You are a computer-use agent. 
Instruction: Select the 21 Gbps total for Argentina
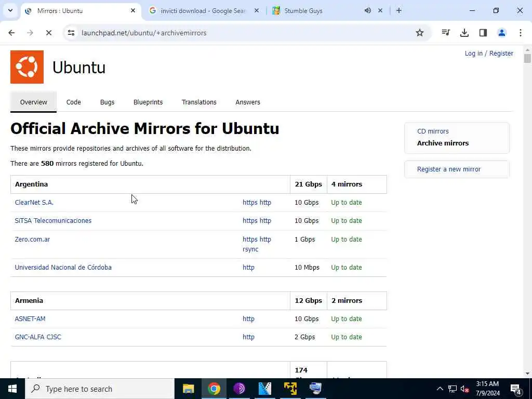(x=309, y=184)
